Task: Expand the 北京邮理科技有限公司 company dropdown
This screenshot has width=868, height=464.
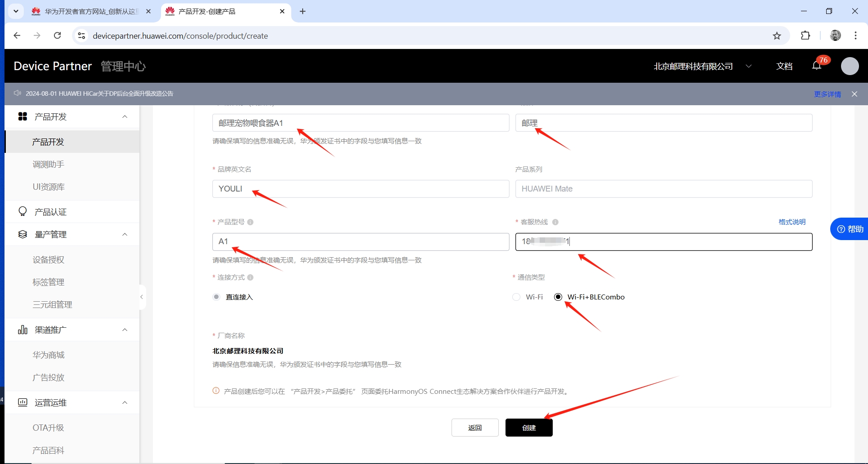Action: click(748, 66)
